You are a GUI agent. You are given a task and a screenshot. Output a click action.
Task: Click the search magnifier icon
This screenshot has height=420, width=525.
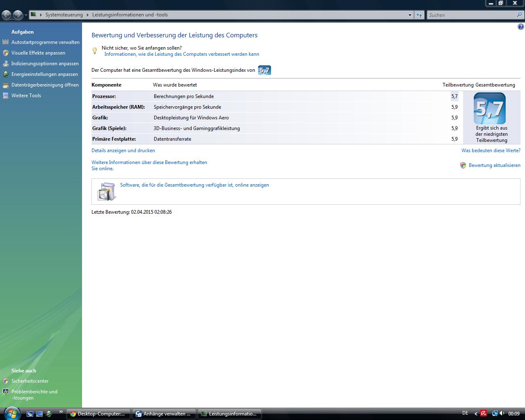click(520, 15)
